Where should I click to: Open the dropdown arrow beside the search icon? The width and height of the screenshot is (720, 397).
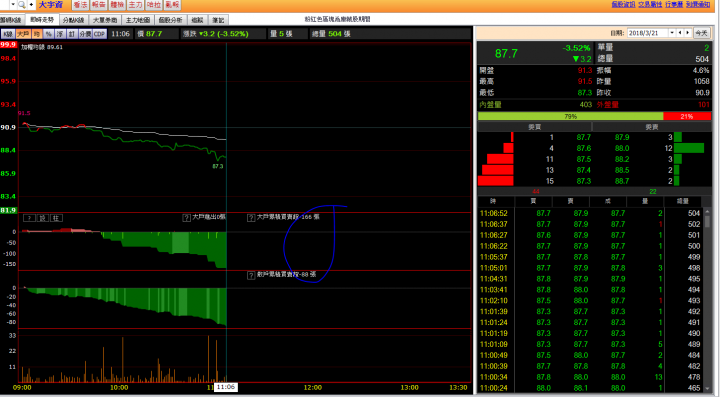(13, 5)
